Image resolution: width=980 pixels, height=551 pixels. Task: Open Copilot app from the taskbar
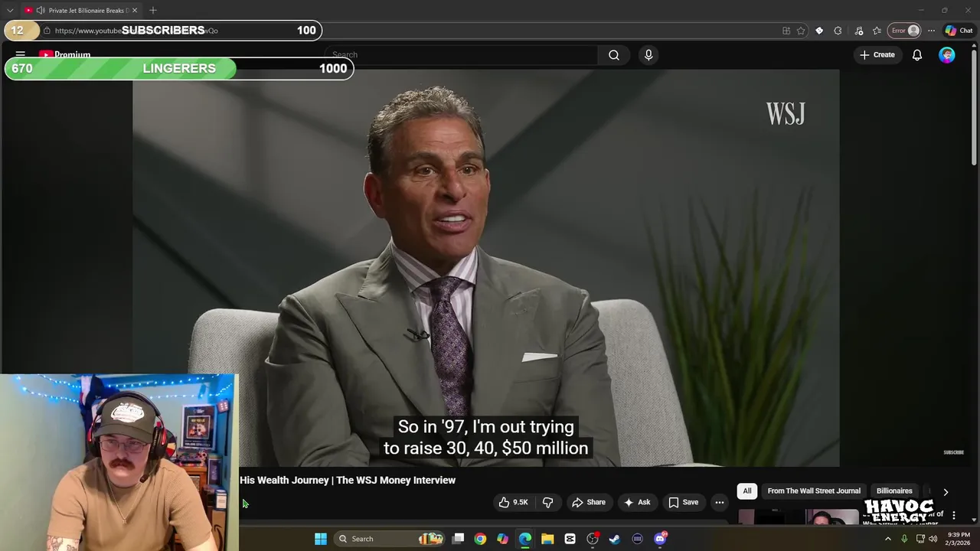point(502,539)
